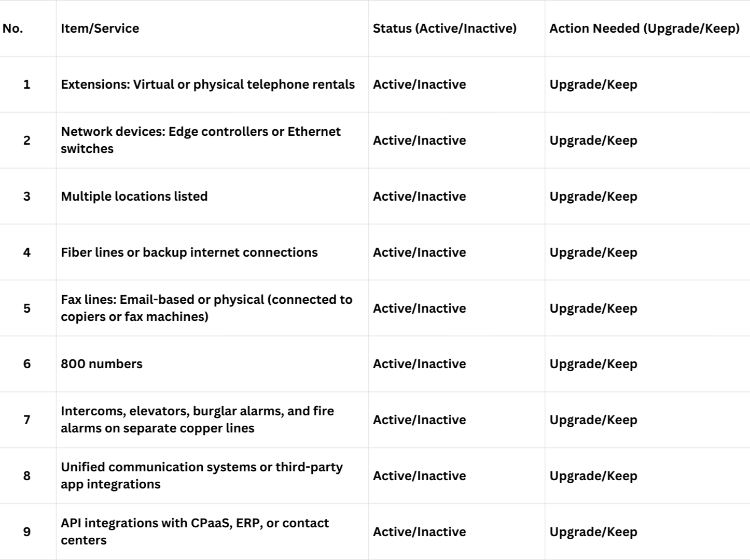Select Upgrade/Keep action for Network devices row
The image size is (750, 560).
tap(593, 141)
